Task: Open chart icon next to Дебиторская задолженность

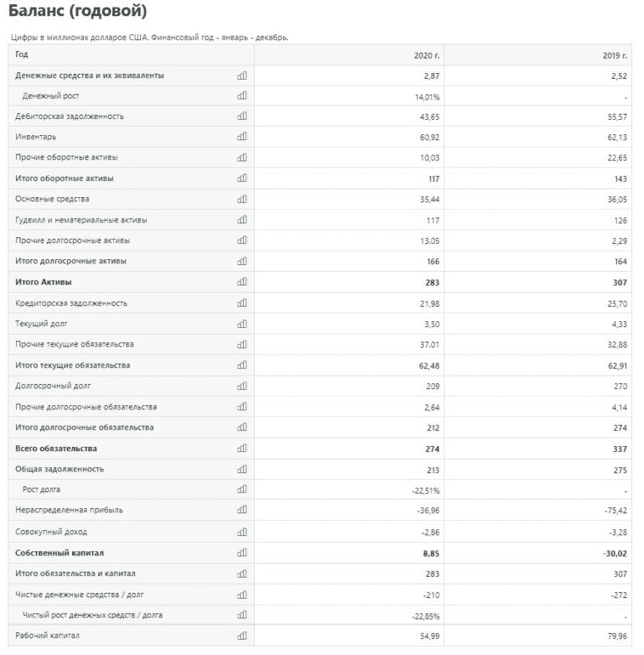Action: (242, 116)
